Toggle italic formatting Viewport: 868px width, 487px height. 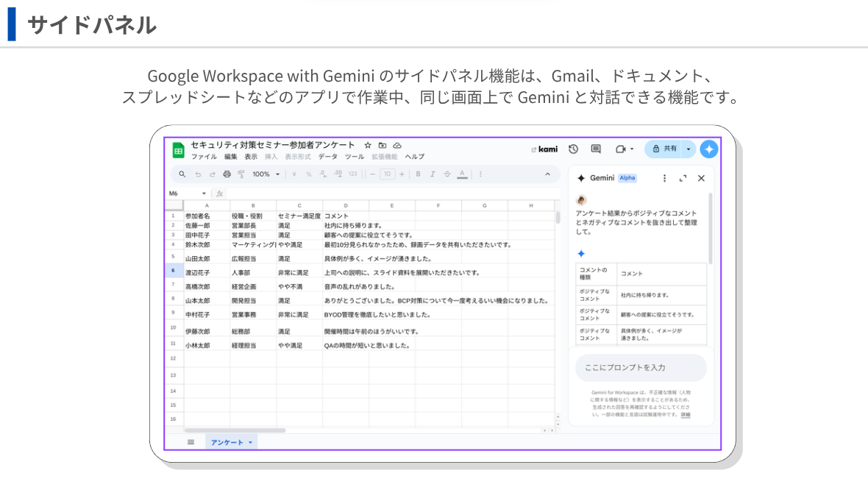point(433,174)
